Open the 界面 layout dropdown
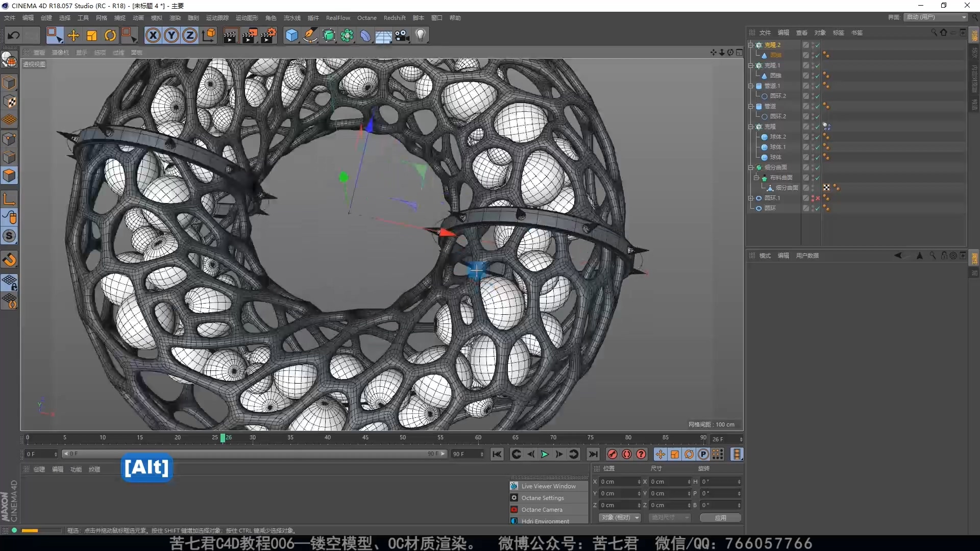 tap(936, 17)
